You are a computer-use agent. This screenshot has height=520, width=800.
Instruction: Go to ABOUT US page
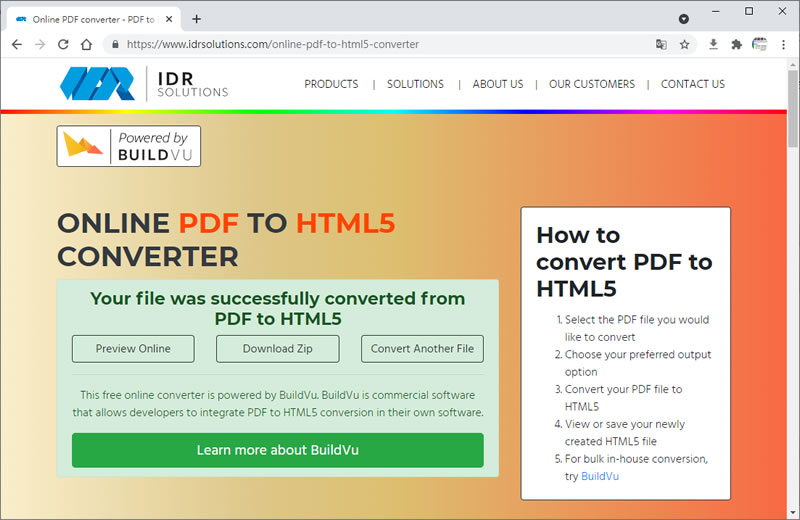pos(497,84)
